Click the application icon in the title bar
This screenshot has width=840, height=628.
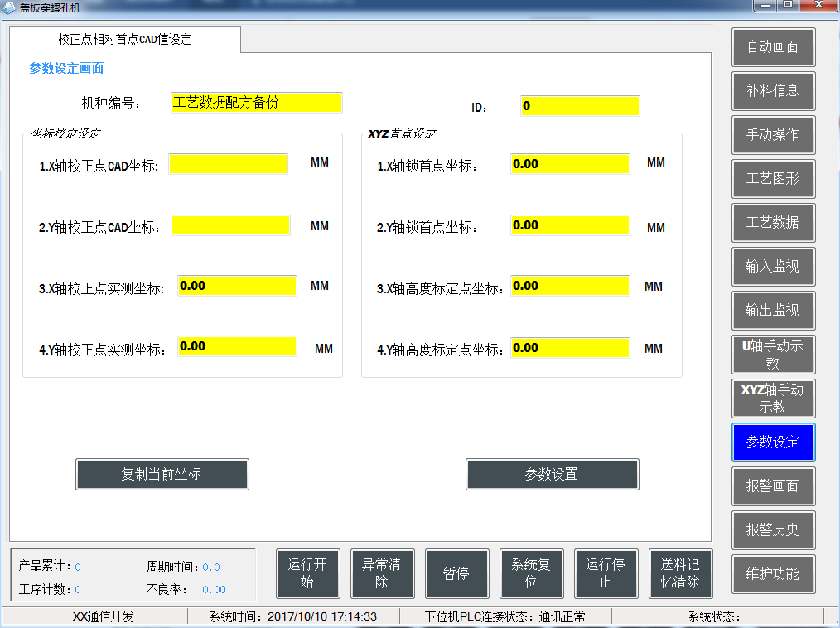[x=10, y=7]
